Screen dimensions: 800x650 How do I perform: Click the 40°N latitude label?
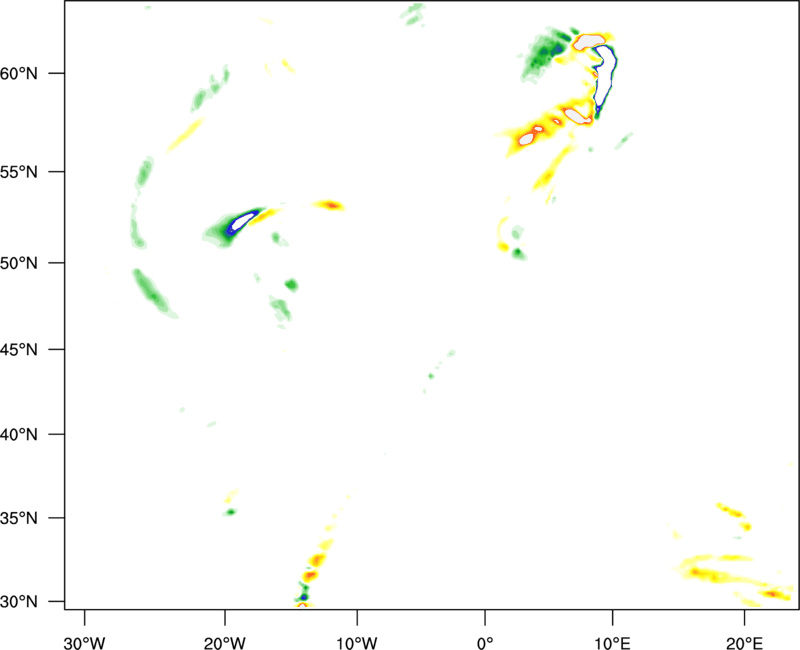coord(19,435)
